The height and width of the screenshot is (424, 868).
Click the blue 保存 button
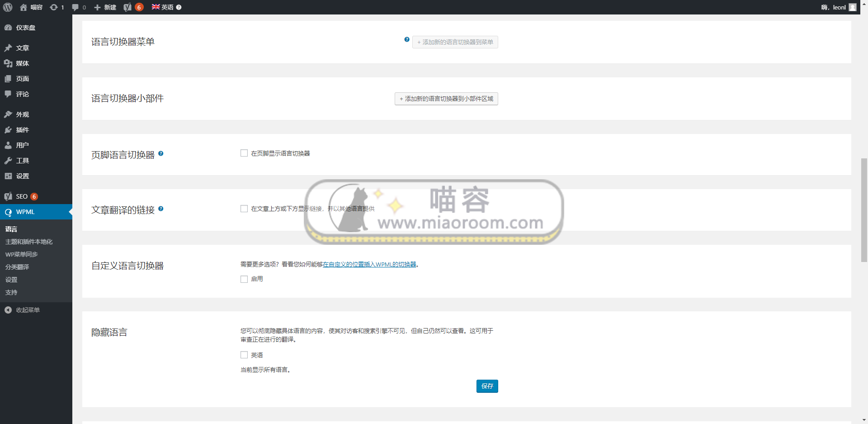pos(487,386)
